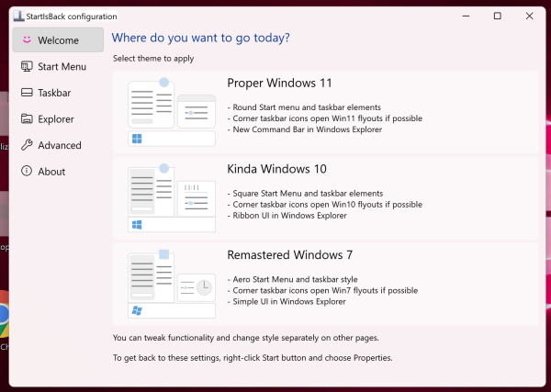
Task: Open the Start Menu settings page
Action: [x=62, y=66]
